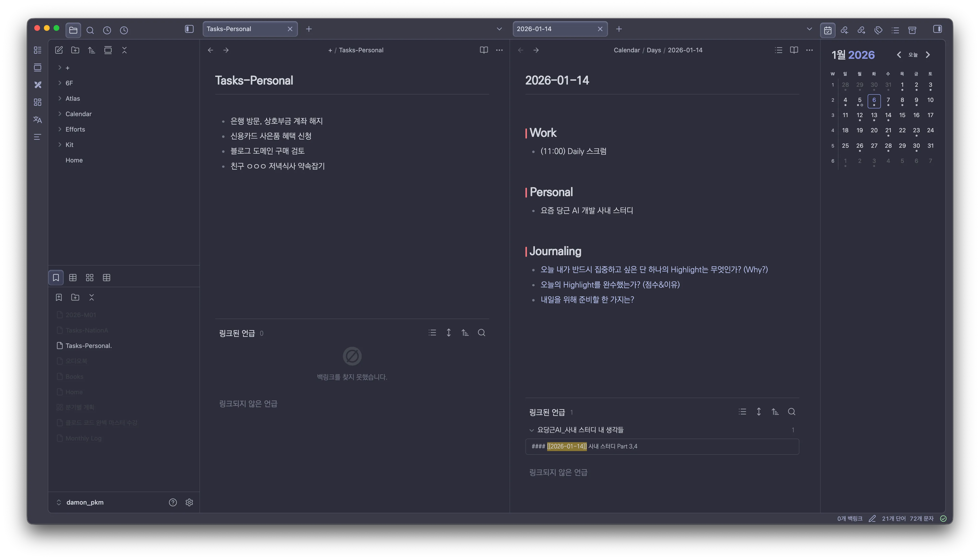Select the tags panel icon
980x560 pixels.
click(878, 30)
